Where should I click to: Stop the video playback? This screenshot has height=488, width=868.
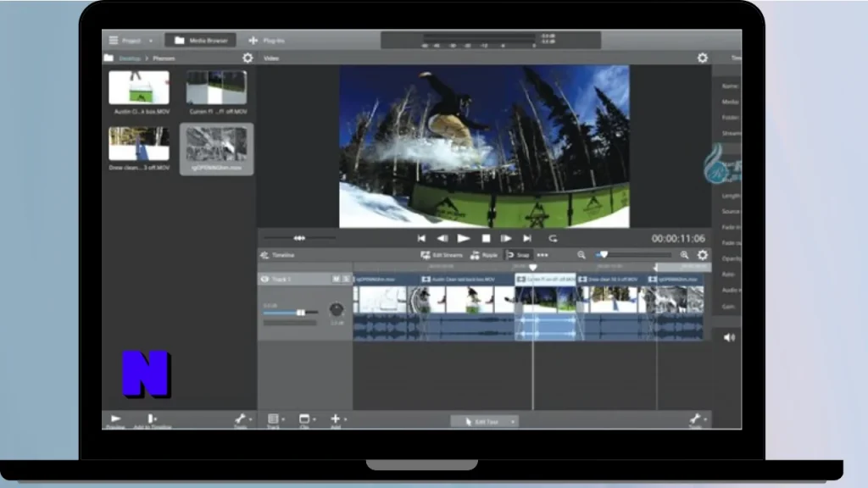(x=486, y=238)
